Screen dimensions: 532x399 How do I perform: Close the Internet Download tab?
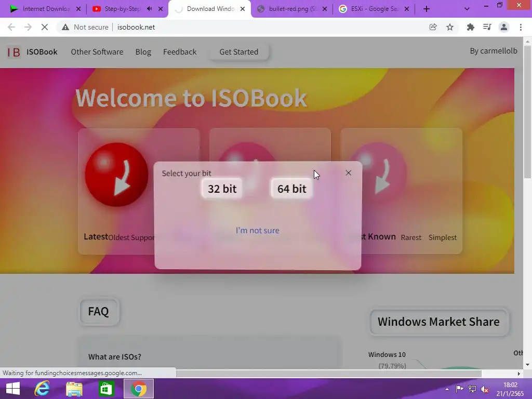click(78, 9)
